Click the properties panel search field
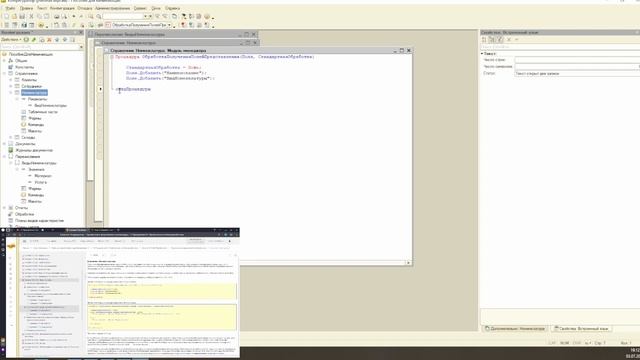Screen dimensions: 640x360 pyautogui.click(x=560, y=47)
